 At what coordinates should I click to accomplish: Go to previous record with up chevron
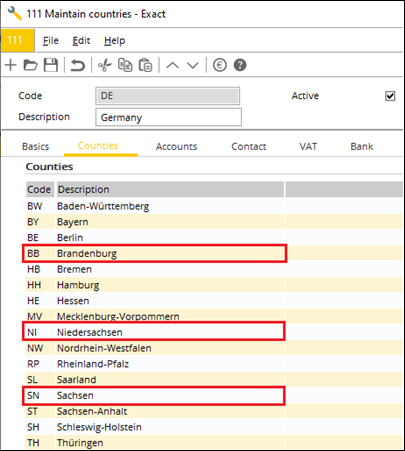tap(172, 65)
